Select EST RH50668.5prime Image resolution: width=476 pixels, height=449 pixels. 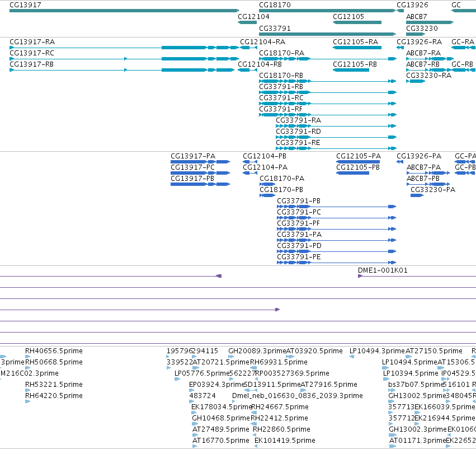point(27,368)
